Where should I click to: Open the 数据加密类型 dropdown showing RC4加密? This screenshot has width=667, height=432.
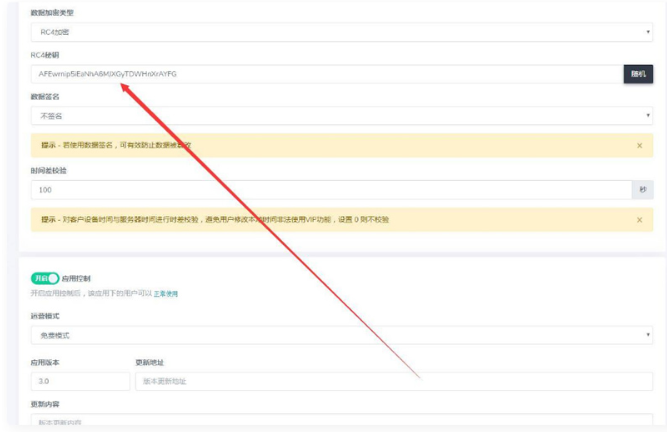pyautogui.click(x=341, y=32)
